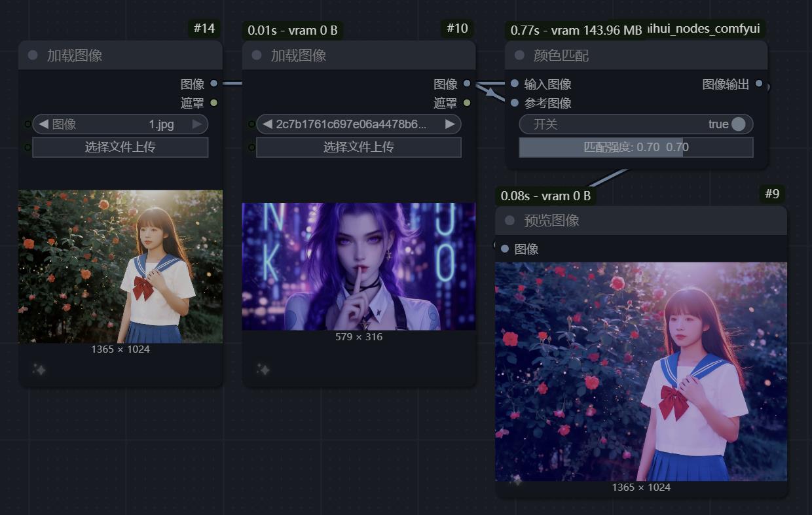This screenshot has height=515, width=812.
Task: Click the 预览图像 node title
Action: [551, 221]
